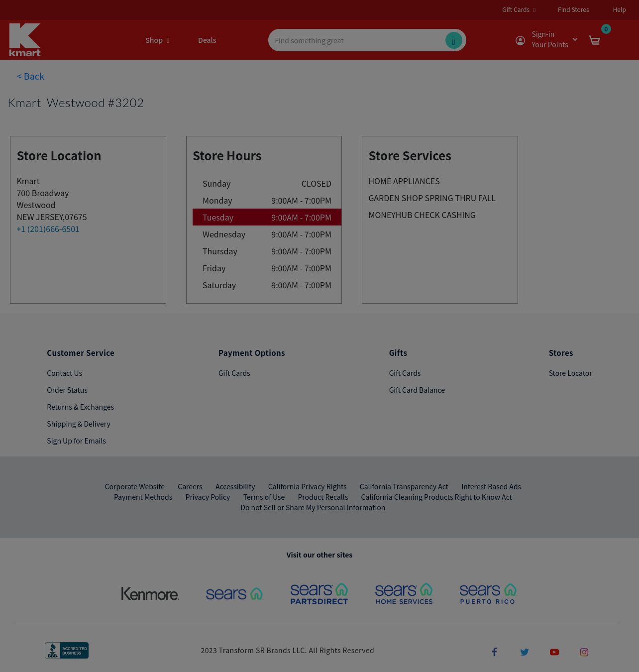This screenshot has width=639, height=672.
Task: Open the Help link in header
Action: pyautogui.click(x=619, y=9)
